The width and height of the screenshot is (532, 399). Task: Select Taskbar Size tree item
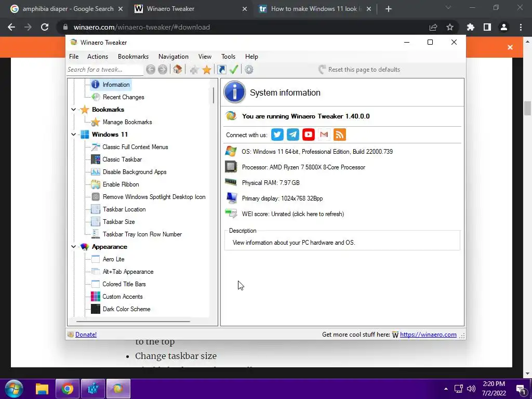pos(119,222)
